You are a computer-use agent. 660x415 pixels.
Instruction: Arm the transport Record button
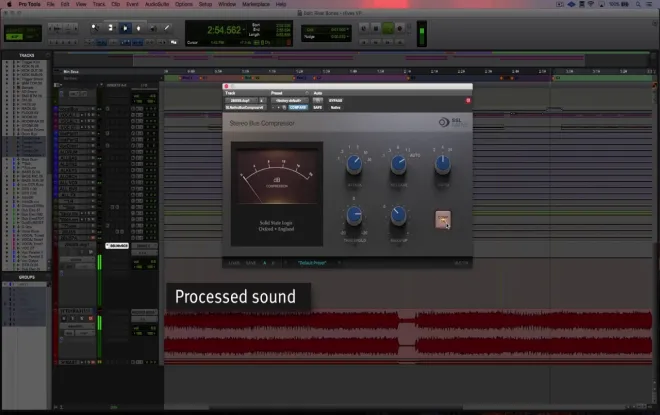point(399,29)
